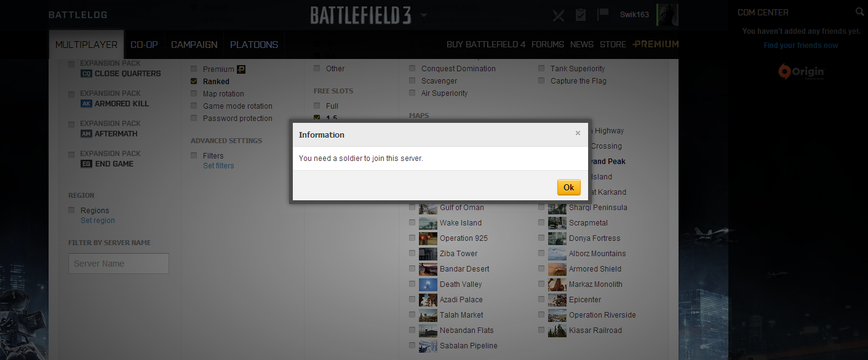The height and width of the screenshot is (360, 868).
Task: Click the Nebandan Flats map thumbnail
Action: point(428,331)
